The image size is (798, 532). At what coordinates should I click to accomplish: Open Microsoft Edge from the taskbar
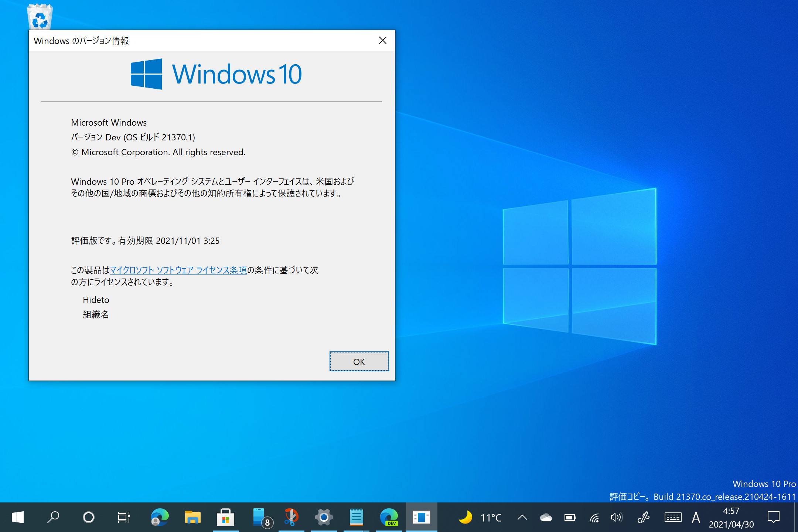click(x=159, y=517)
